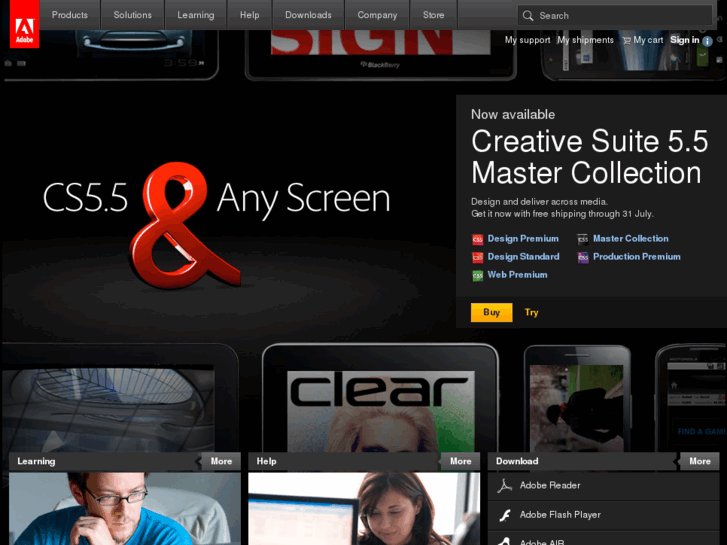This screenshot has height=545, width=727.
Task: Click the Adobe logo
Action: tap(24, 24)
